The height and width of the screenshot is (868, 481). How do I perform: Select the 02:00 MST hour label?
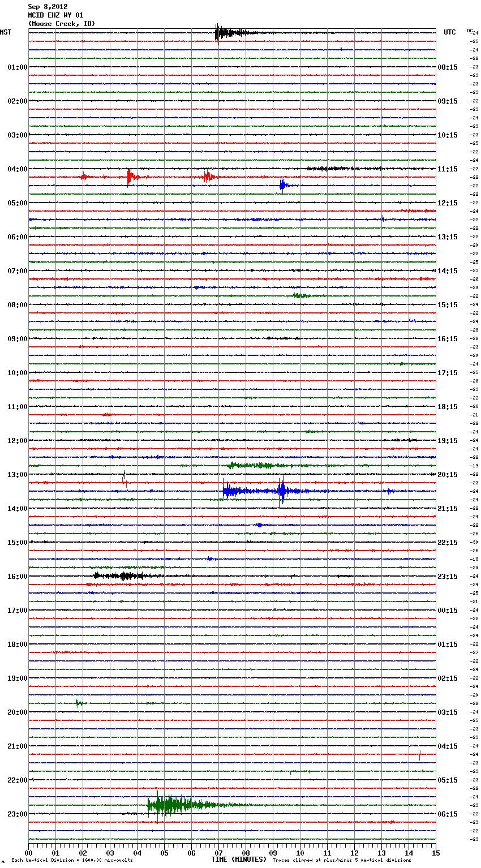[x=17, y=101]
